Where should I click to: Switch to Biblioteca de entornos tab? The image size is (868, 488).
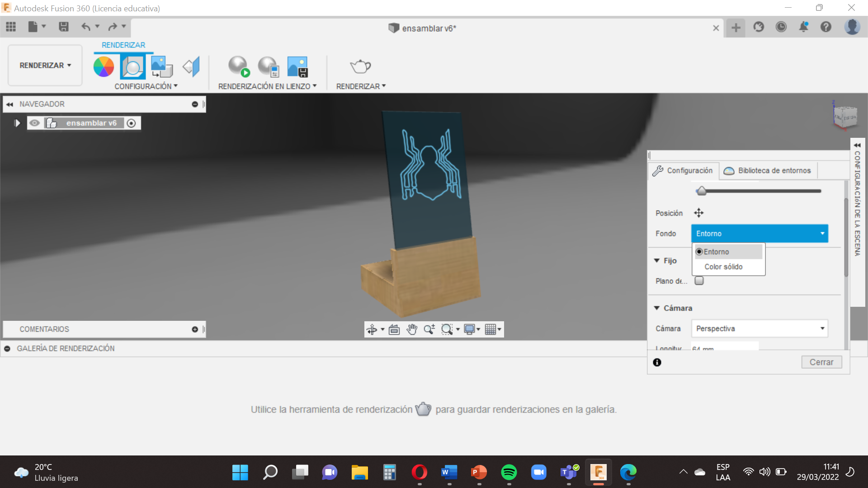[x=768, y=171]
